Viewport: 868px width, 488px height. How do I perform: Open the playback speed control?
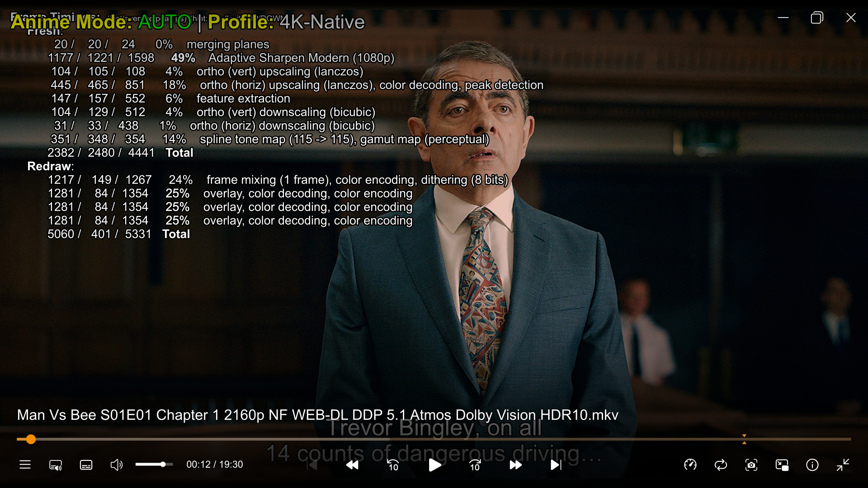(x=690, y=465)
